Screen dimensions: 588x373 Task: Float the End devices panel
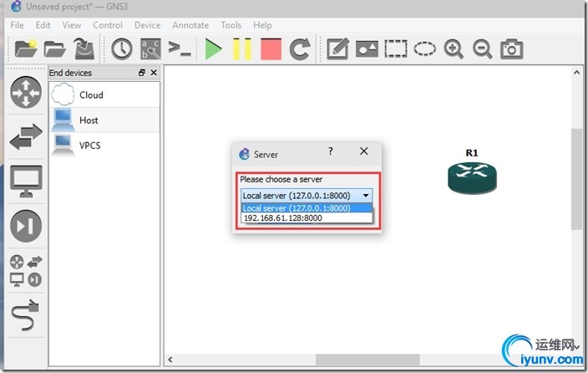(142, 73)
